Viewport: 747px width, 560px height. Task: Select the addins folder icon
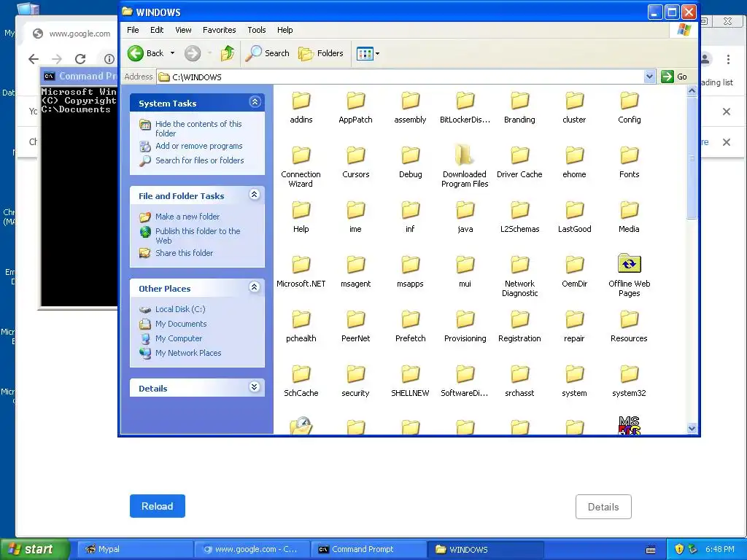[301, 101]
